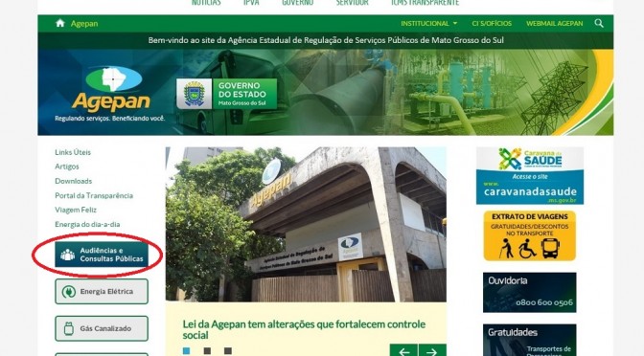The width and height of the screenshot is (644, 356).
Task: Open the search magnifier icon
Action: coord(599,23)
